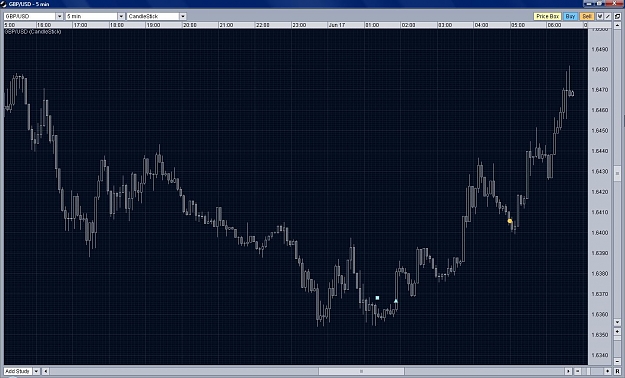
Task: Click the orange Sell button
Action: (587, 16)
